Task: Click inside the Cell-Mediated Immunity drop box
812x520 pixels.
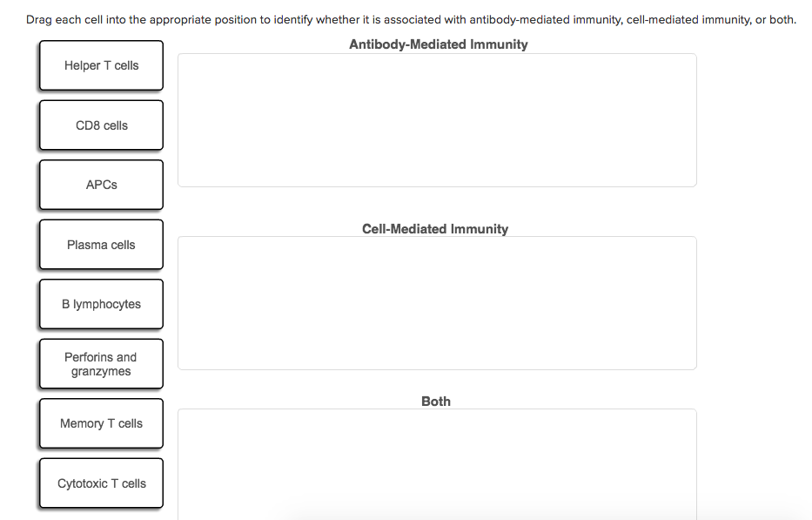Action: 437,303
